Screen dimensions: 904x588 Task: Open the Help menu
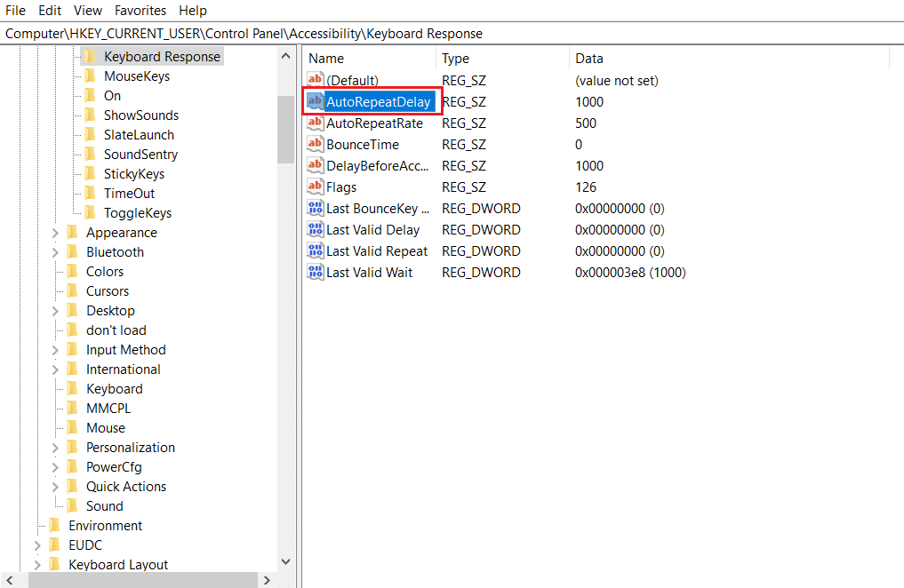tap(193, 11)
